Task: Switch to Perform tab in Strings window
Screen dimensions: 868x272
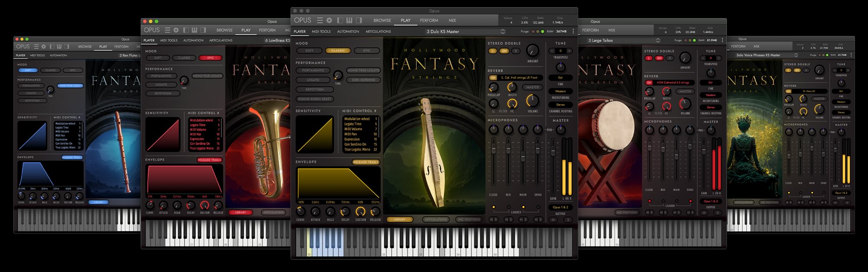Action: [429, 20]
